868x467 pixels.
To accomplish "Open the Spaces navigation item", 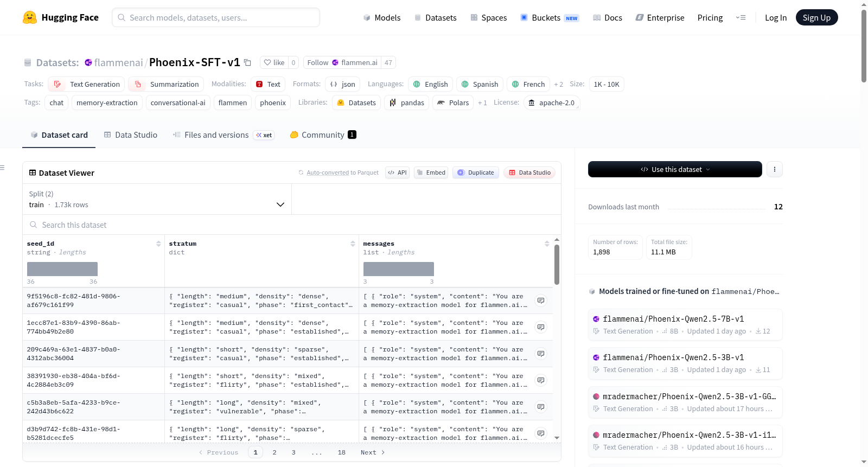I will (x=489, y=17).
